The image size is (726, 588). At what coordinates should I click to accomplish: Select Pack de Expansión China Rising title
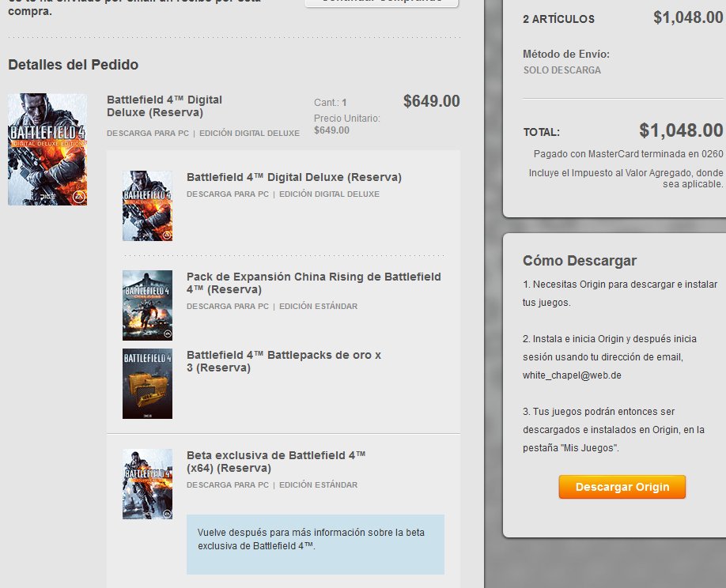(x=313, y=283)
